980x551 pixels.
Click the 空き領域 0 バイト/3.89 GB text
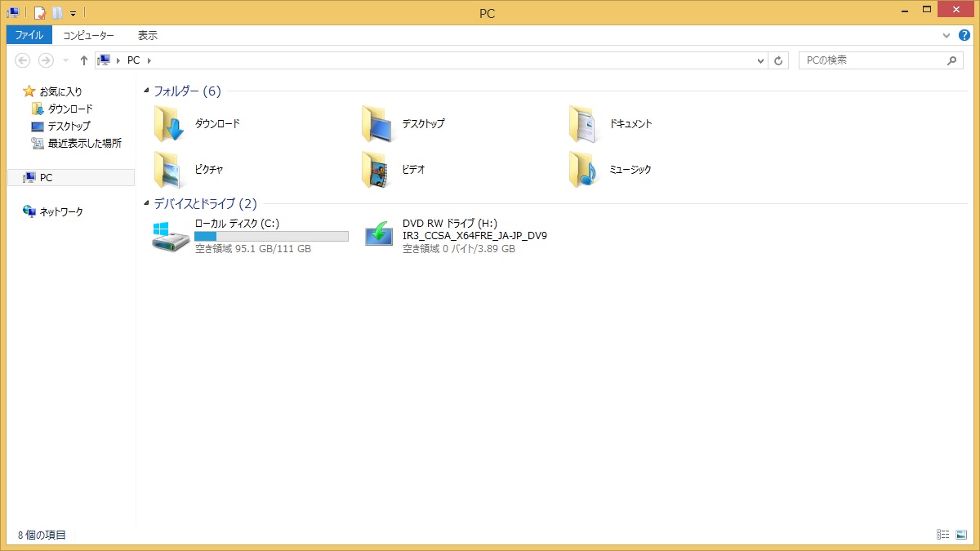pyautogui.click(x=459, y=249)
